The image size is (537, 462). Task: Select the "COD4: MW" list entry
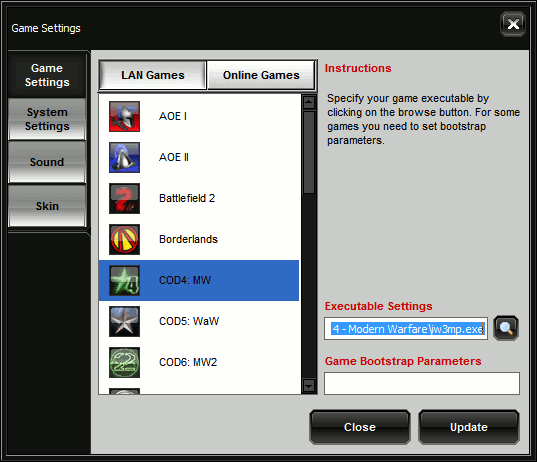click(199, 280)
